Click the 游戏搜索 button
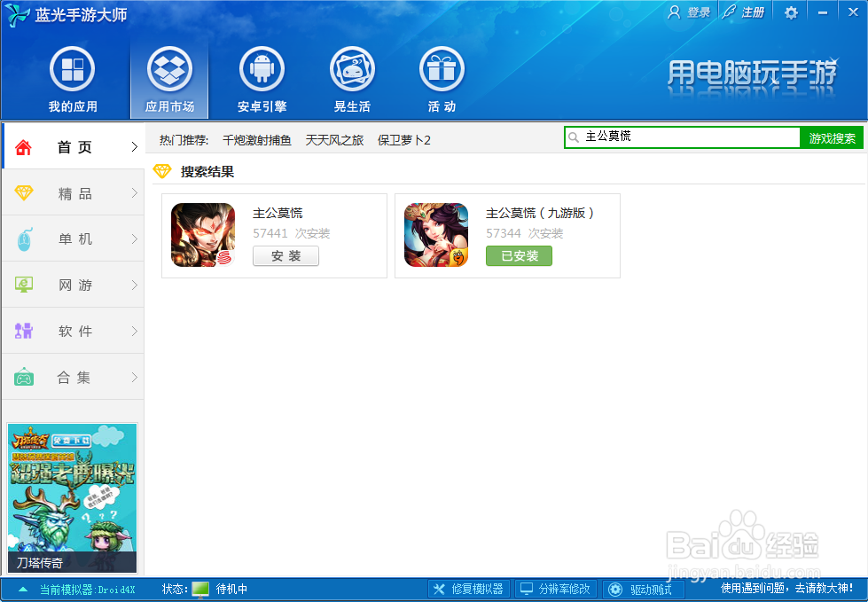Screen dimensions: 868x602 [832, 137]
